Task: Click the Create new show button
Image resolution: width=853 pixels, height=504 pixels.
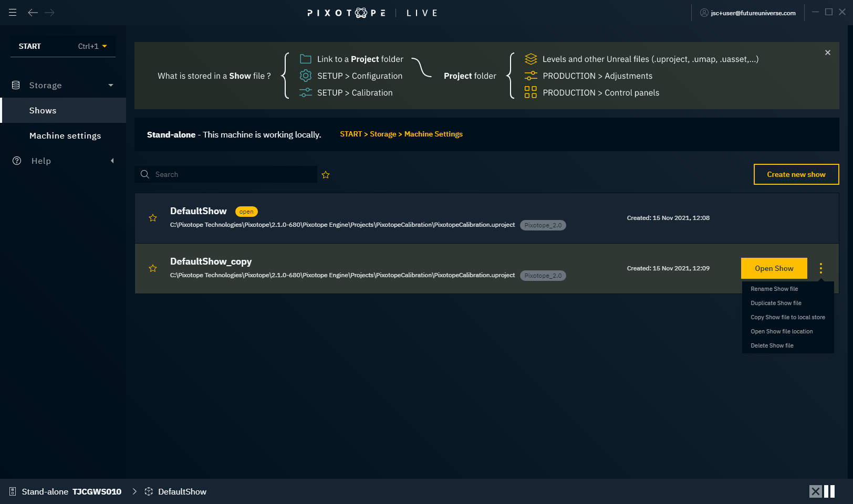Action: coord(796,174)
